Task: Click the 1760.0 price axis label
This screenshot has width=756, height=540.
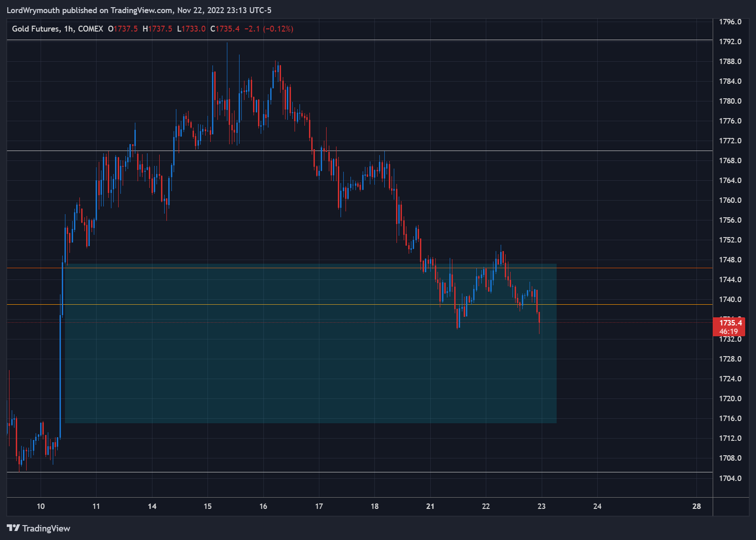Action: pyautogui.click(x=730, y=200)
